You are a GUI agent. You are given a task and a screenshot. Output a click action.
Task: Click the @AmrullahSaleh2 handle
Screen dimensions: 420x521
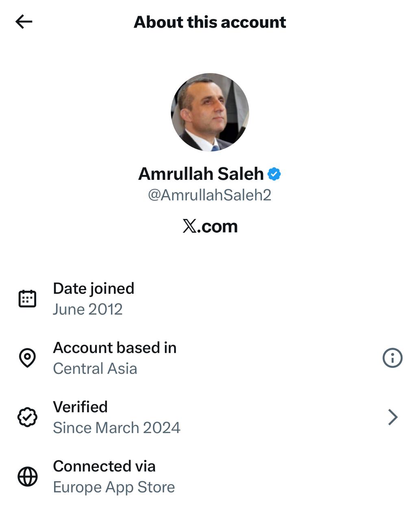click(x=209, y=195)
